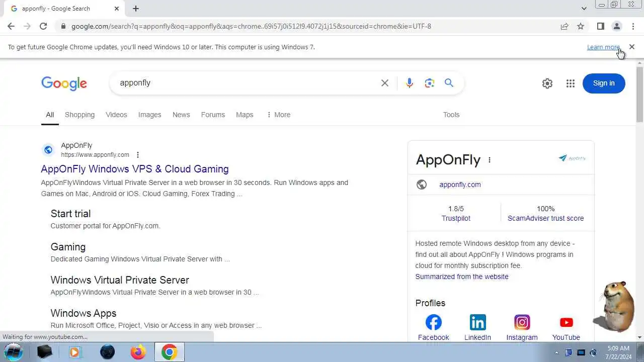Open three-dot options beside apponfly.com result
Image resolution: width=644 pixels, height=362 pixels.
(x=138, y=155)
